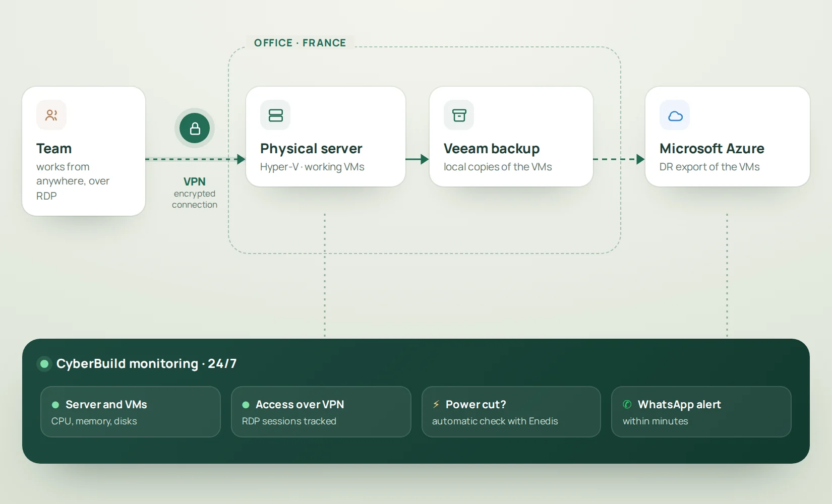Click 'within minutes' text
The width and height of the screenshot is (832, 504).
[x=656, y=421]
